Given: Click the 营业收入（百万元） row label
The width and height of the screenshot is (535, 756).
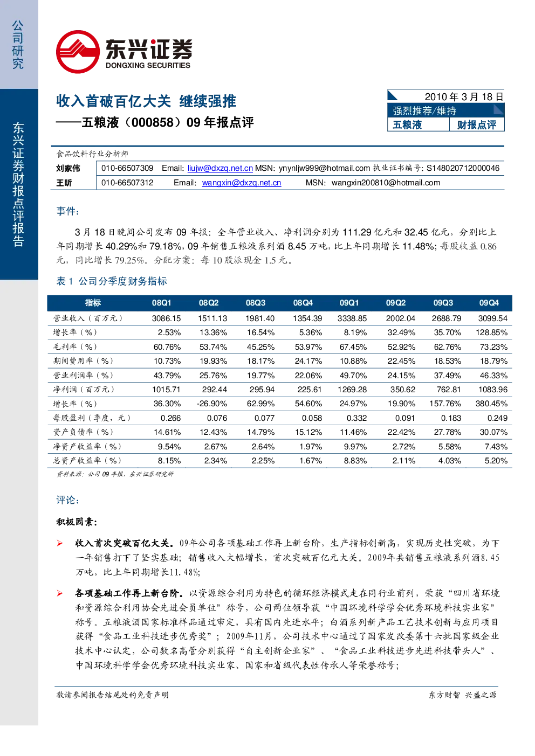Looking at the screenshot, I should 88,318.
